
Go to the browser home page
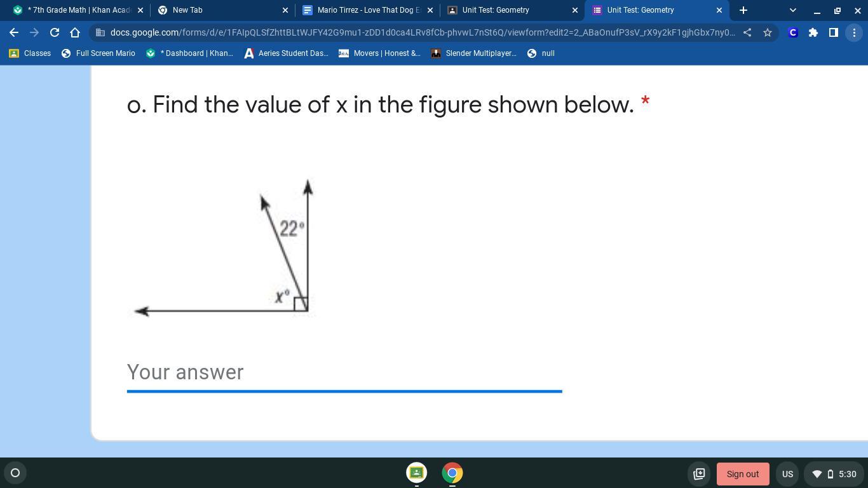coord(75,32)
